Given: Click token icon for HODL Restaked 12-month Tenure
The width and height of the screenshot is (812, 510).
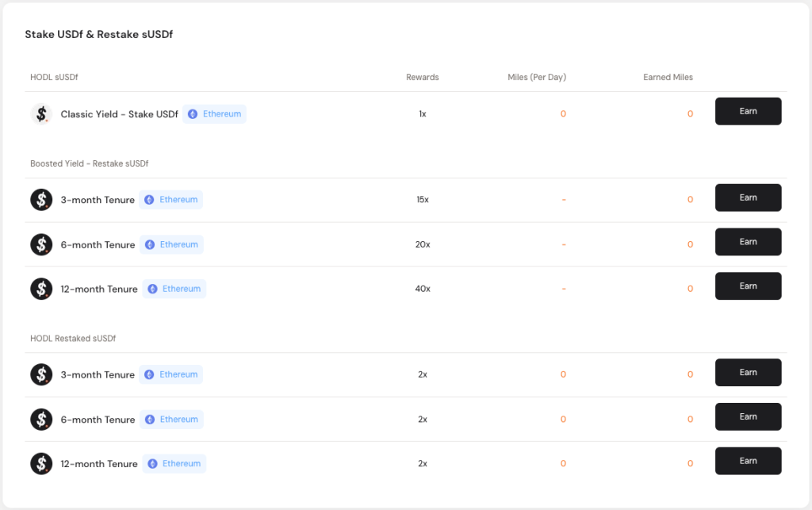Looking at the screenshot, I should pyautogui.click(x=41, y=463).
